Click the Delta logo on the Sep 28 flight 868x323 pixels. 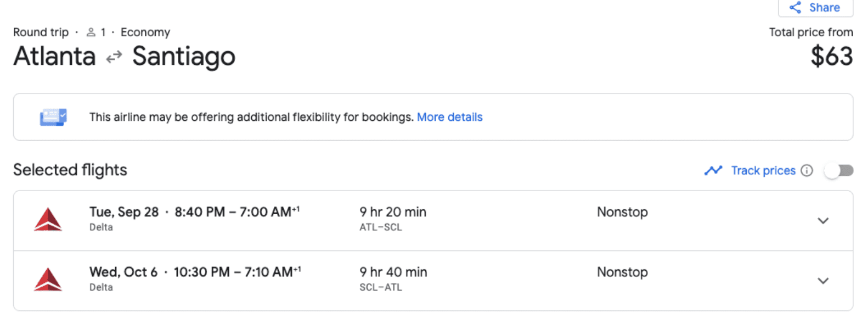[x=48, y=219]
